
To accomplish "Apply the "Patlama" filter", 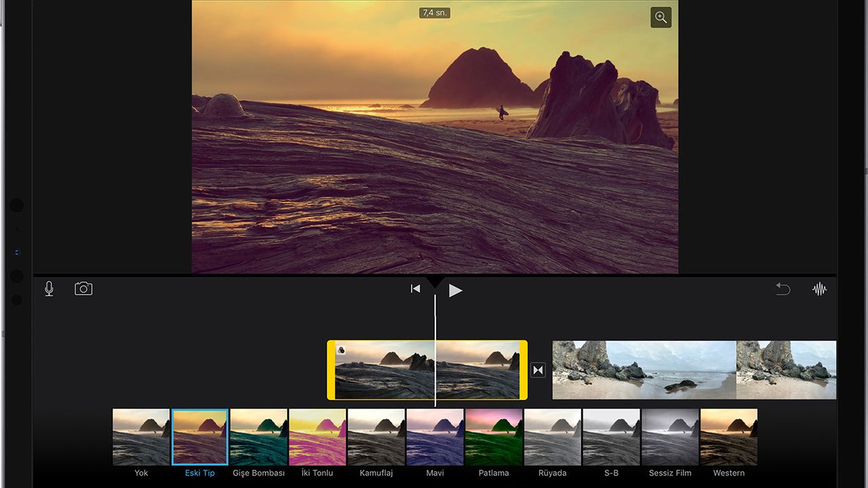I will point(494,436).
